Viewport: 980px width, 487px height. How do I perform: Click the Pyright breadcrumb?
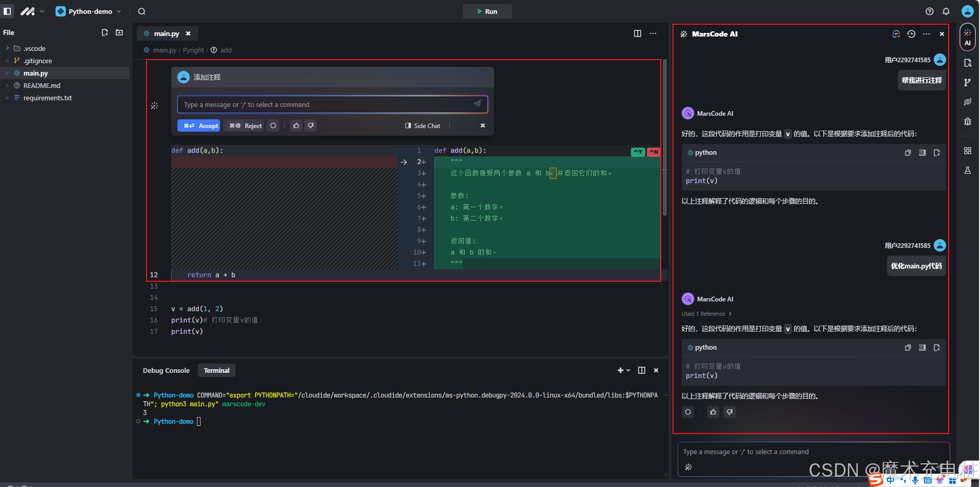[193, 50]
